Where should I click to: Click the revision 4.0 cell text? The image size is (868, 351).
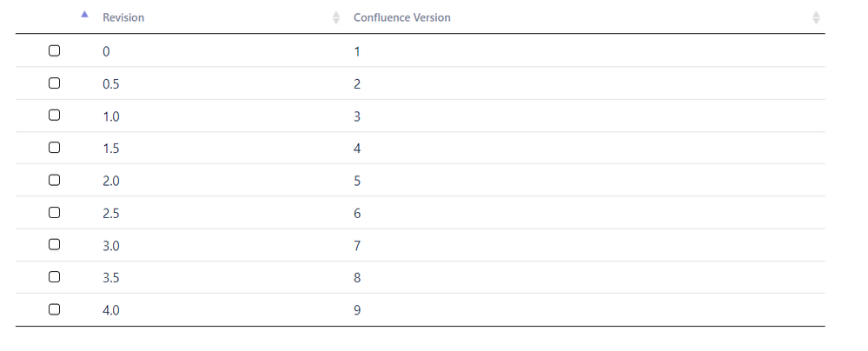pos(110,310)
